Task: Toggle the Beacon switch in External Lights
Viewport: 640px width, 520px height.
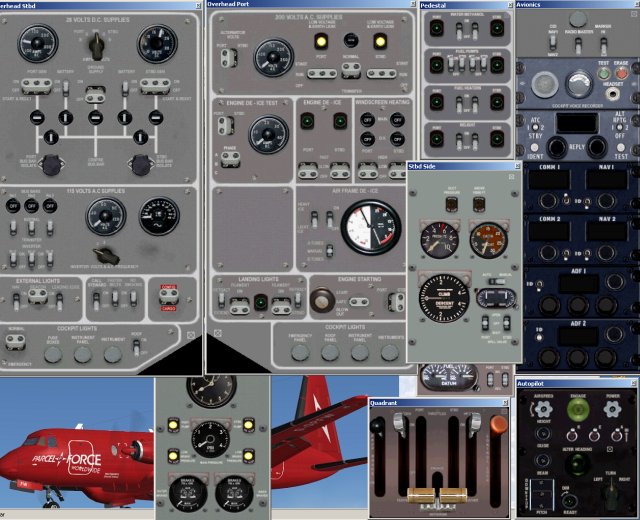Action: pos(38,297)
